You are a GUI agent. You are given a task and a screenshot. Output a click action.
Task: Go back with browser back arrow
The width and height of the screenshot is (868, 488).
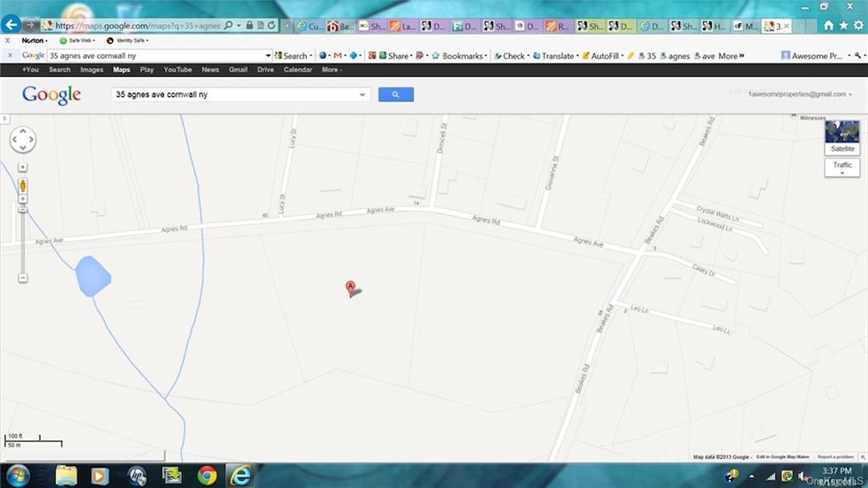pos(11,26)
